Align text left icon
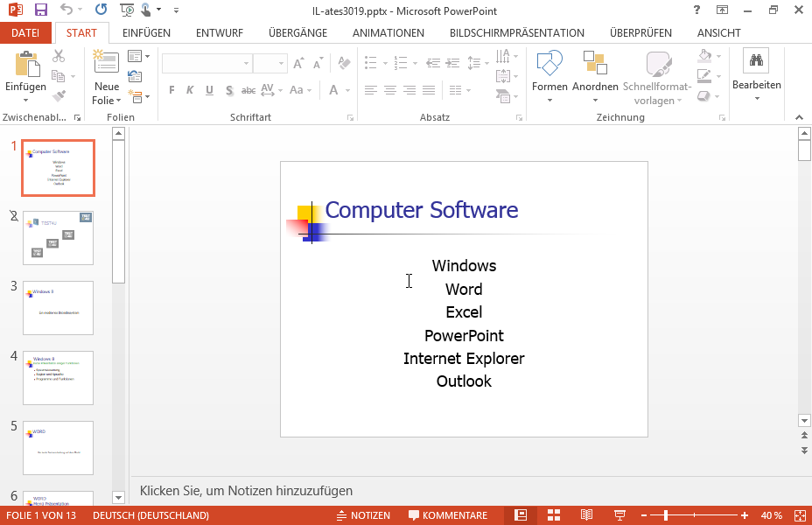Image resolution: width=812 pixels, height=525 pixels. pyautogui.click(x=370, y=91)
